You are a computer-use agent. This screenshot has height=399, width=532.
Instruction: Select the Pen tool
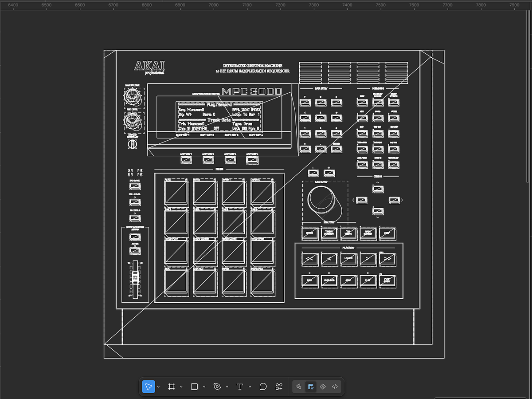(217, 387)
